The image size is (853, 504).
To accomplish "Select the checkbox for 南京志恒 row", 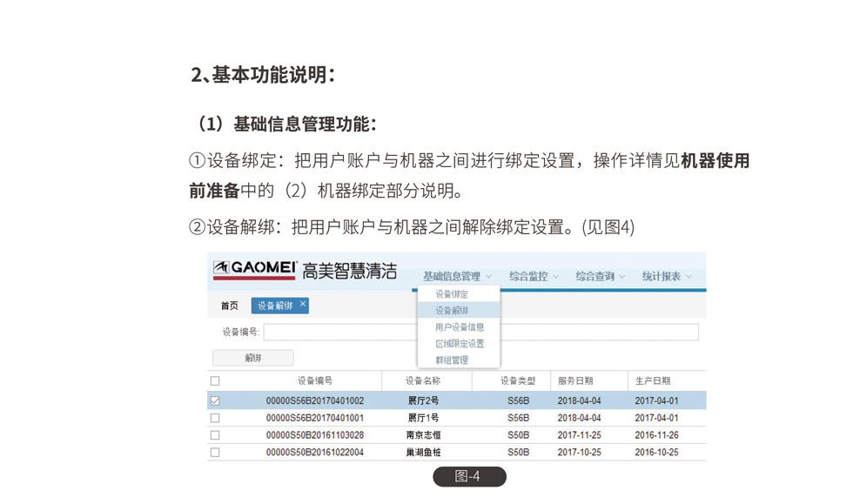I will 215,435.
